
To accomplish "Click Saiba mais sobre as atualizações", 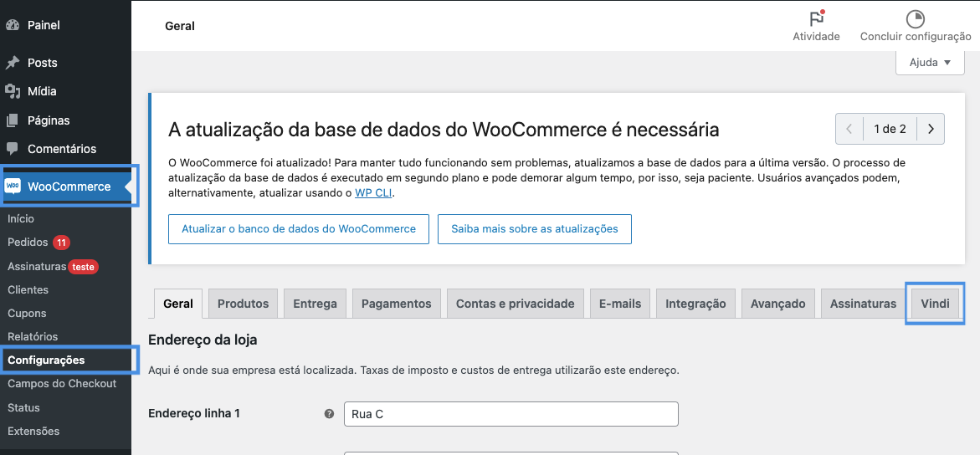I will 534,229.
